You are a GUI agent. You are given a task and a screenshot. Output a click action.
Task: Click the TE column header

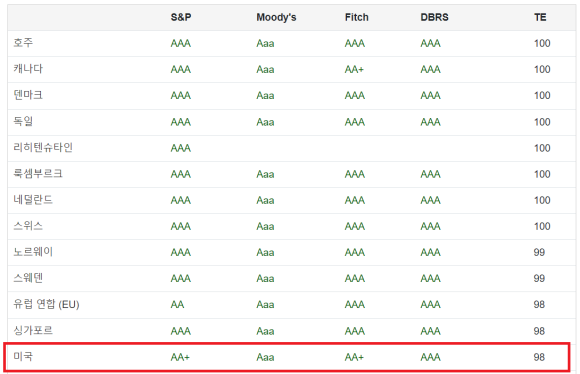pyautogui.click(x=540, y=17)
